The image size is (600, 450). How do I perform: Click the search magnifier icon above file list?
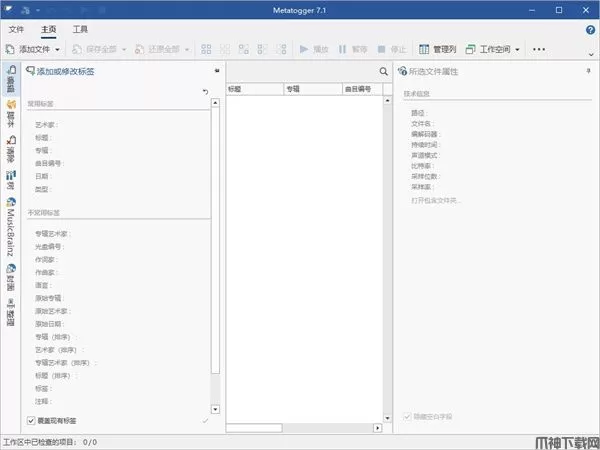pos(383,72)
